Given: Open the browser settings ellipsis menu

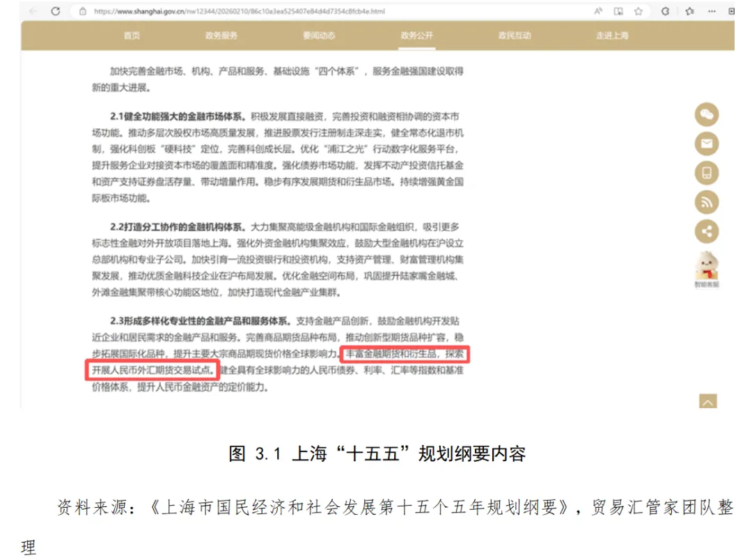Looking at the screenshot, I should coord(711,11).
